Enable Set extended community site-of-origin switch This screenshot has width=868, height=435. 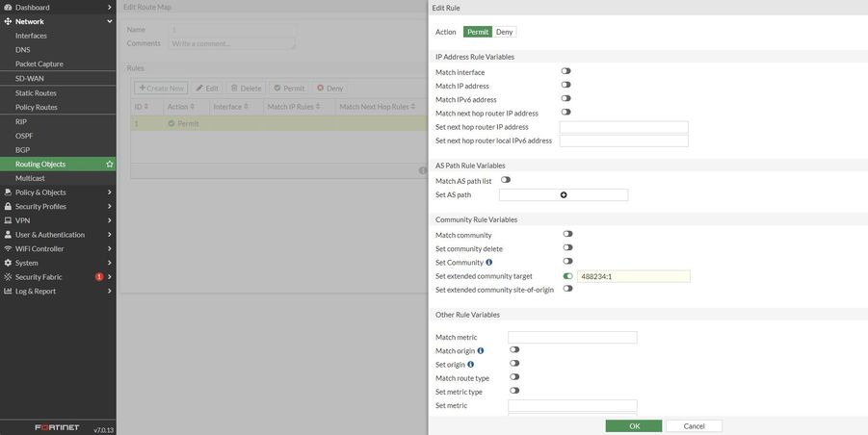(567, 289)
